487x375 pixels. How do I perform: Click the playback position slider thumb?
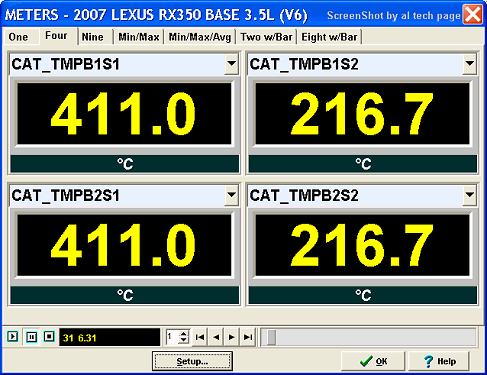[272, 337]
